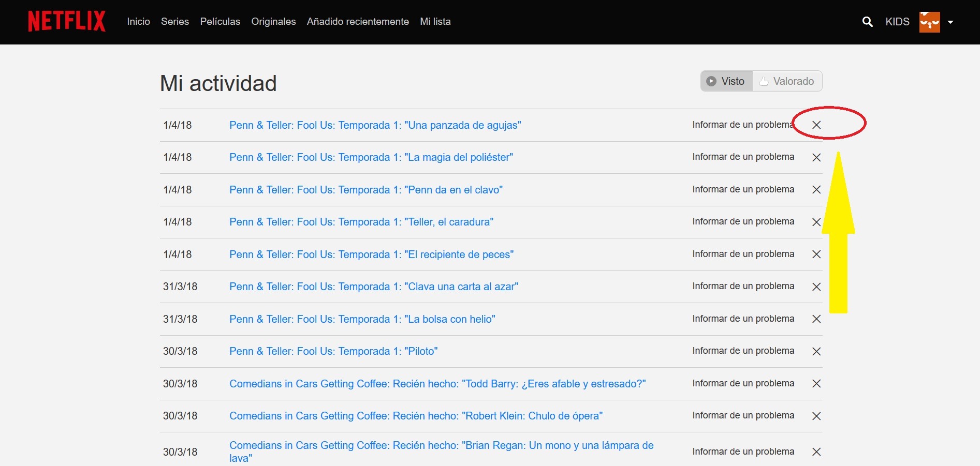
Task: Switch to the Visto toggle
Action: pyautogui.click(x=726, y=81)
